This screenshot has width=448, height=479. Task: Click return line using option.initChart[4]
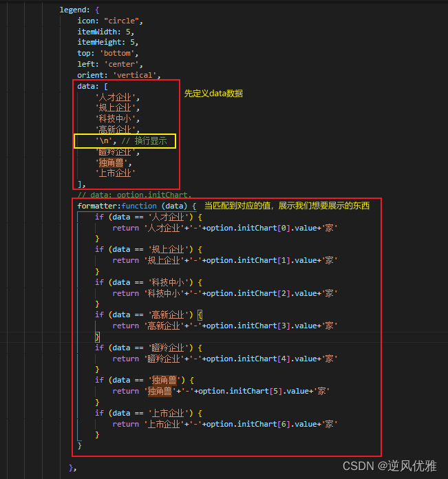coord(225,359)
